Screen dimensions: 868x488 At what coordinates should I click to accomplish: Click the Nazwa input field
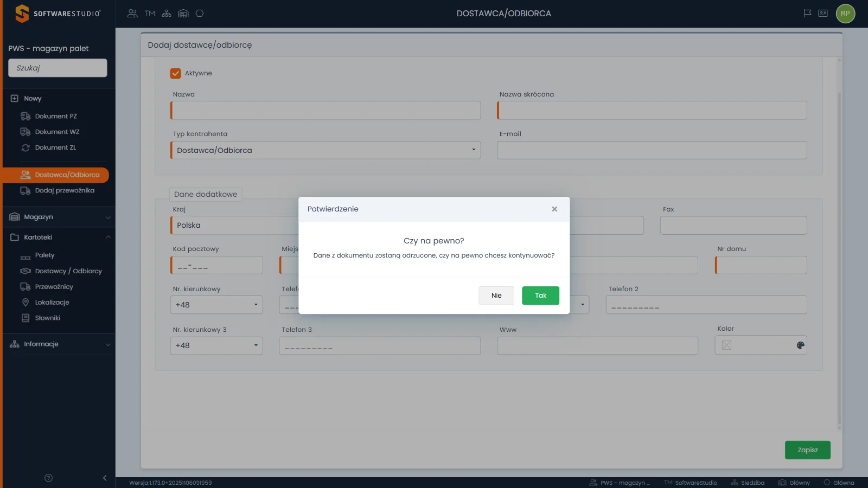325,111
